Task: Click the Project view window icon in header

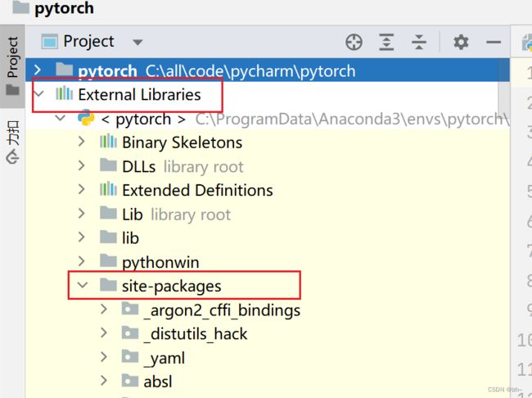Action: point(50,42)
